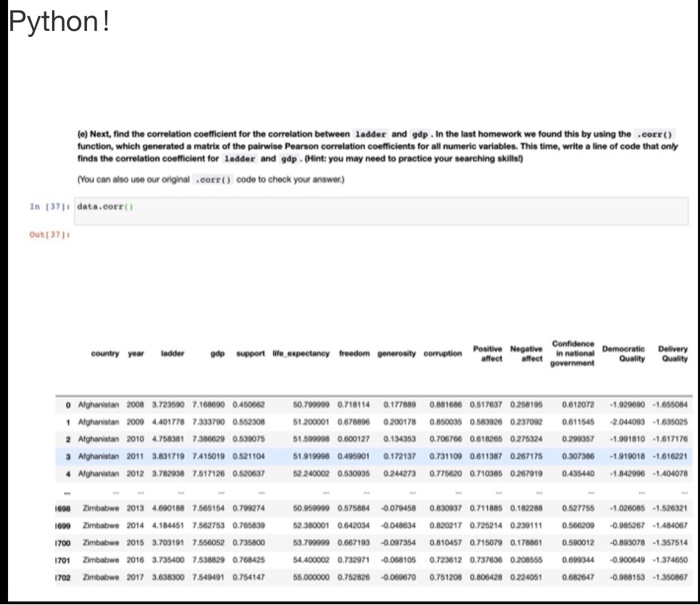700x605 pixels.
Task: Select the Out[37] output prompt
Action: click(50, 234)
